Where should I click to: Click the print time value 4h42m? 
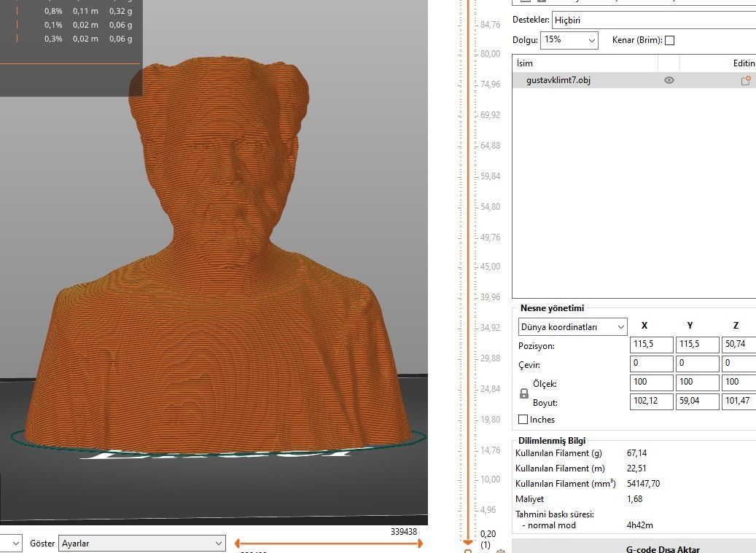click(x=640, y=525)
